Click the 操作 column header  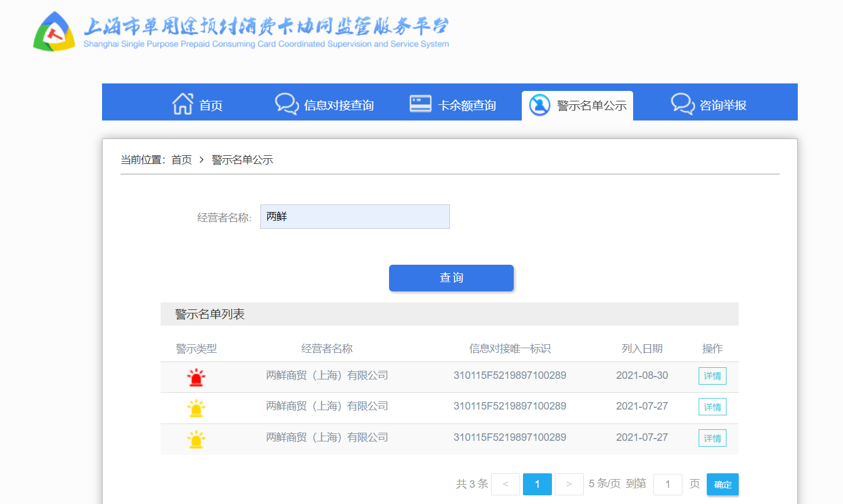click(712, 349)
